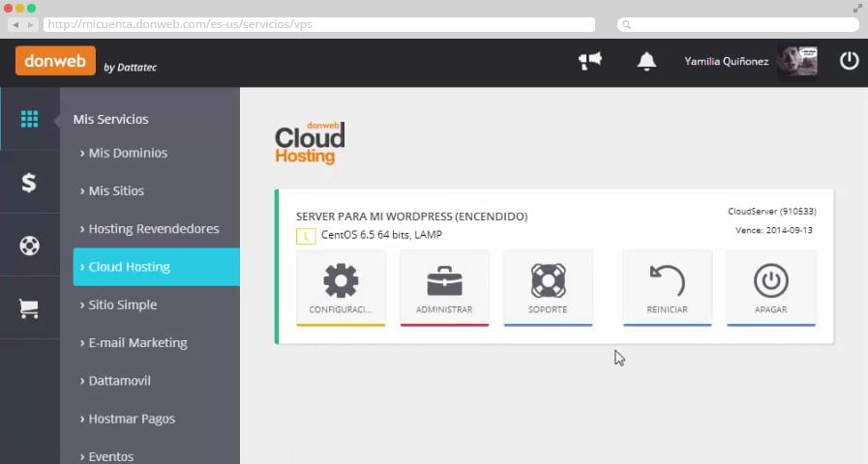Open the services grid icon in sidebar
868x464 pixels.
[29, 118]
